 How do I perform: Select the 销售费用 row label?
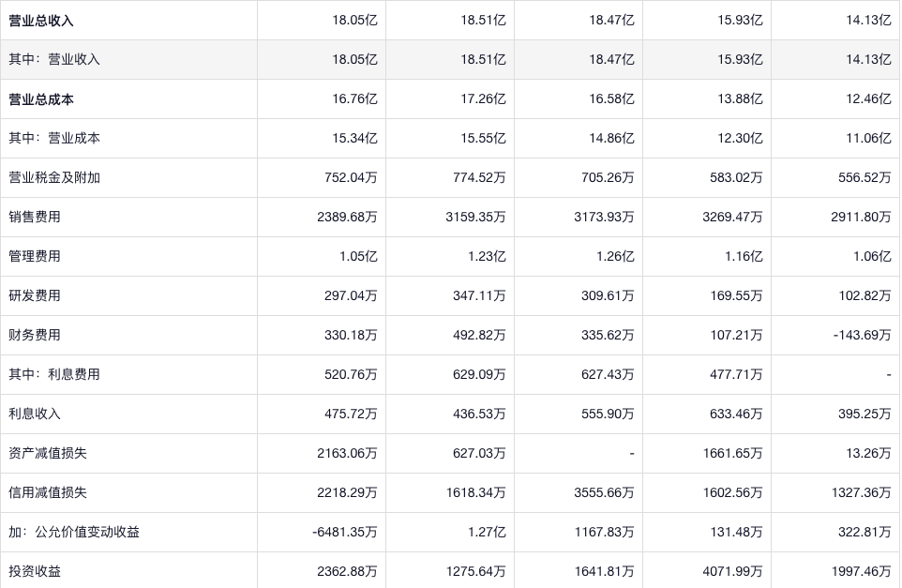click(35, 217)
